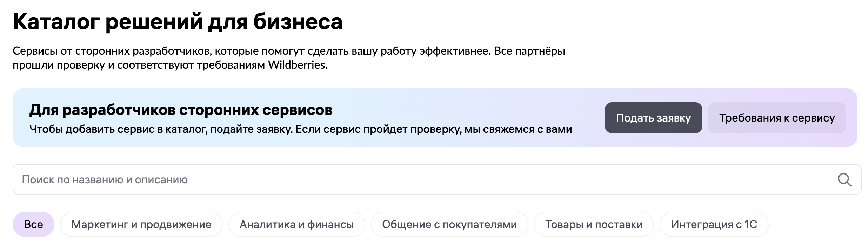Click the phrase "мы свяжемся с вами"
Screen dimensions: 868x246
518,130
